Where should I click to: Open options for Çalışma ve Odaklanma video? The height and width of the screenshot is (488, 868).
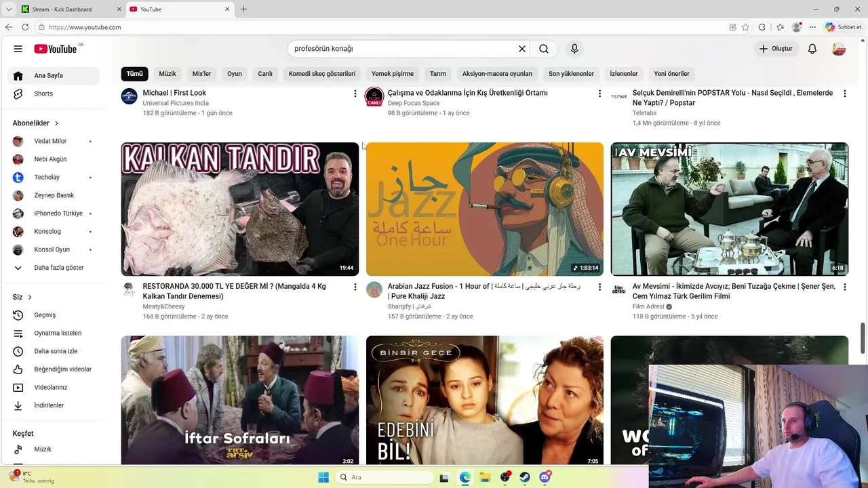[x=599, y=94]
